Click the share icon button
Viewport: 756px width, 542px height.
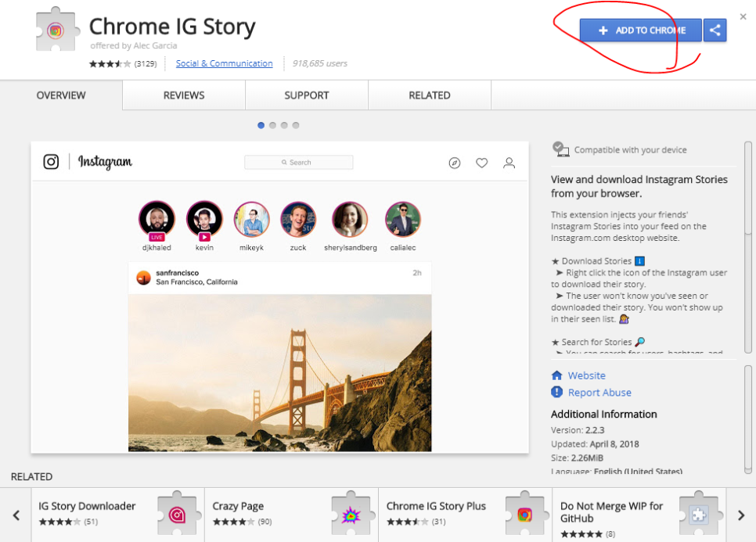click(x=715, y=31)
